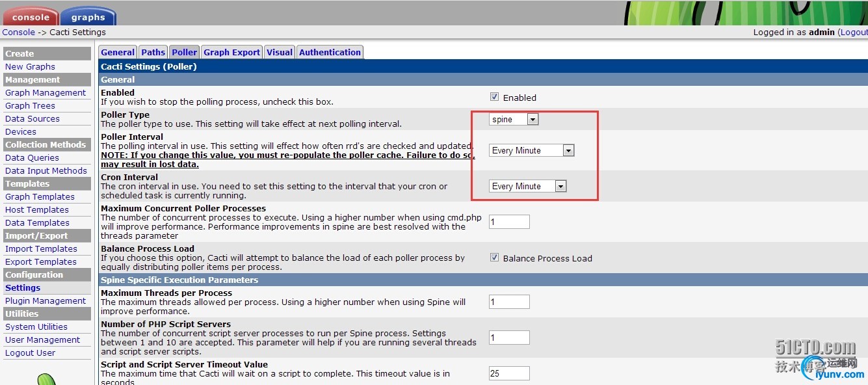This screenshot has width=868, height=385.
Task: Click the 'Collection Methods' sidebar heading
Action: (46, 144)
